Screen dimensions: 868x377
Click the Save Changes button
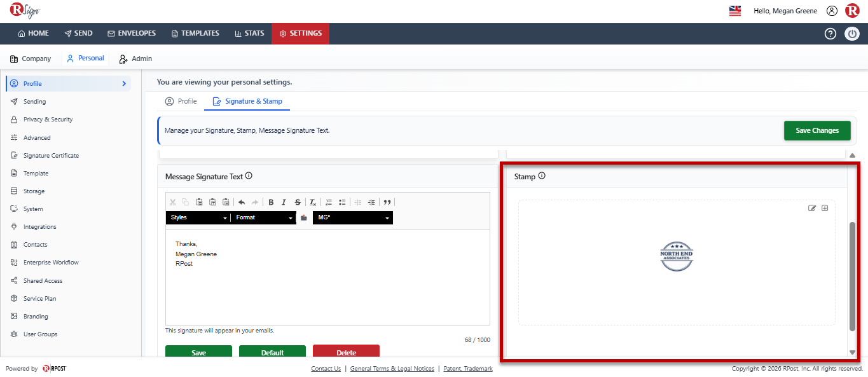817,130
